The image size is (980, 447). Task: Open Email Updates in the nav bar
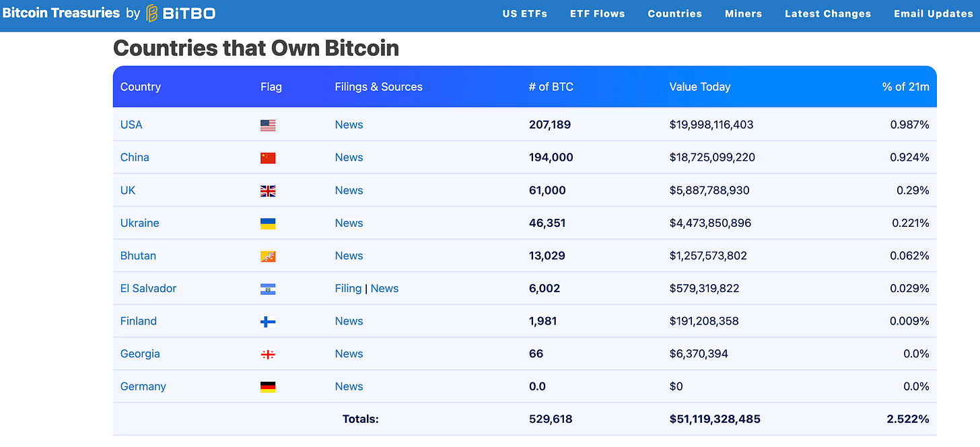[934, 13]
